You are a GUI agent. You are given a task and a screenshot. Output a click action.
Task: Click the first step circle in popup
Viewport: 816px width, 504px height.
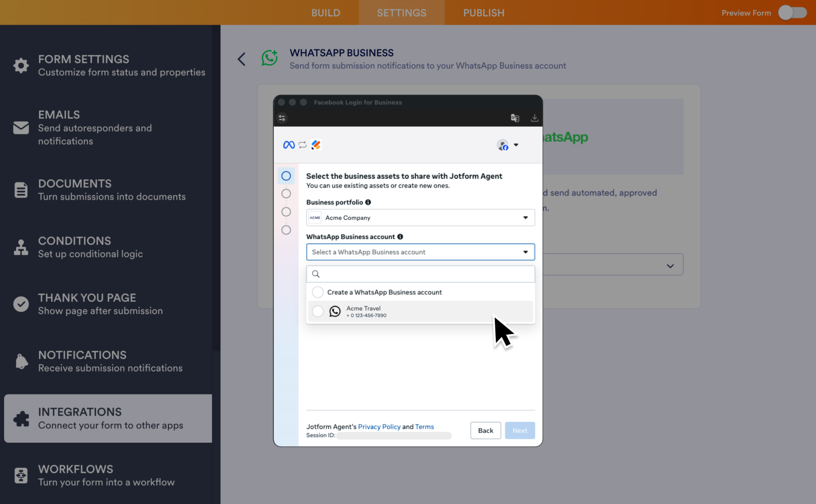[x=286, y=176]
